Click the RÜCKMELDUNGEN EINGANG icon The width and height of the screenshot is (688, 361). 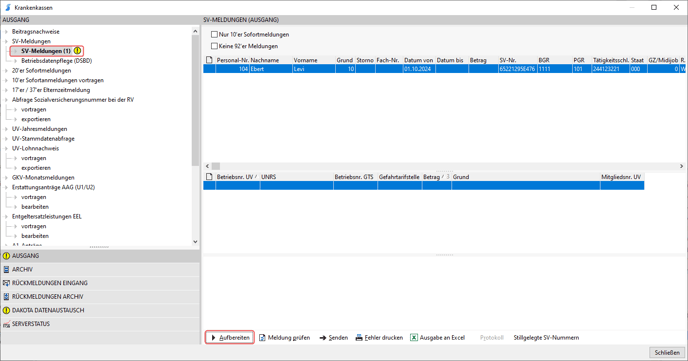coord(6,283)
